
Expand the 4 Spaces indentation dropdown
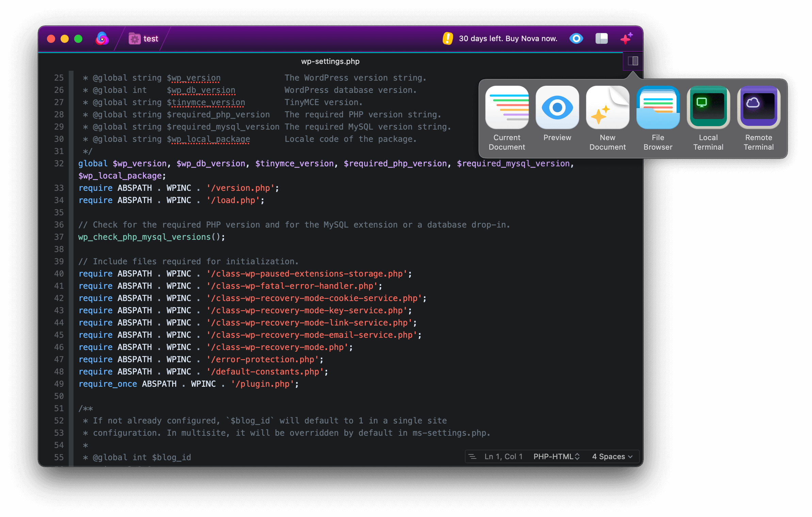[613, 455]
